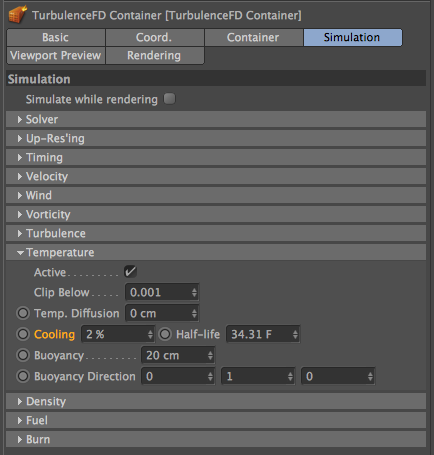The height and width of the screenshot is (455, 434).
Task: Click the highlighted Cooling label
Action: (x=54, y=334)
